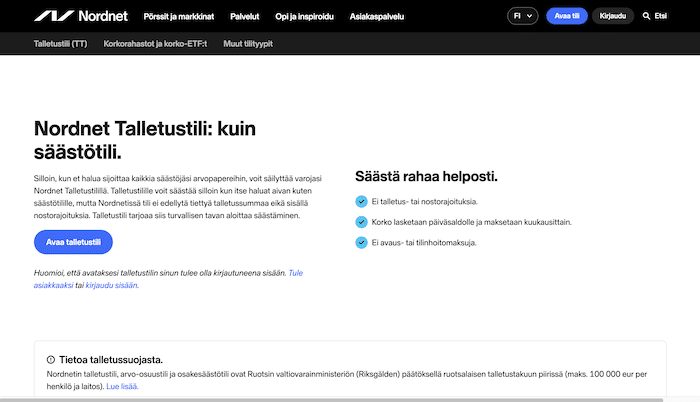Viewport: 700px width, 402px height.
Task: Click the Tietoa talletussuojasta. heading
Action: coord(111,360)
